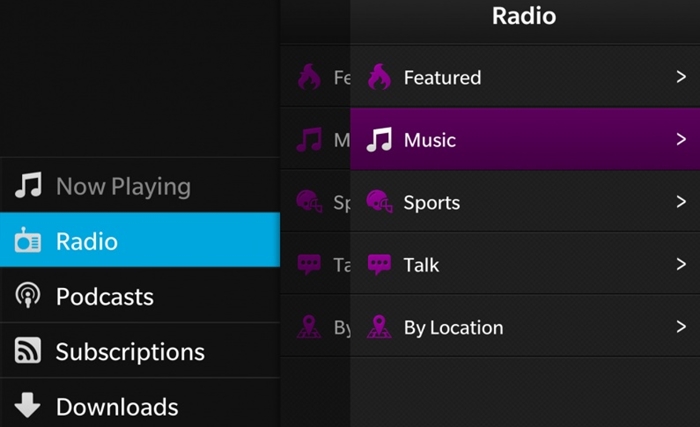Go to Downloads in the sidebar
700x427 pixels.
click(117, 407)
